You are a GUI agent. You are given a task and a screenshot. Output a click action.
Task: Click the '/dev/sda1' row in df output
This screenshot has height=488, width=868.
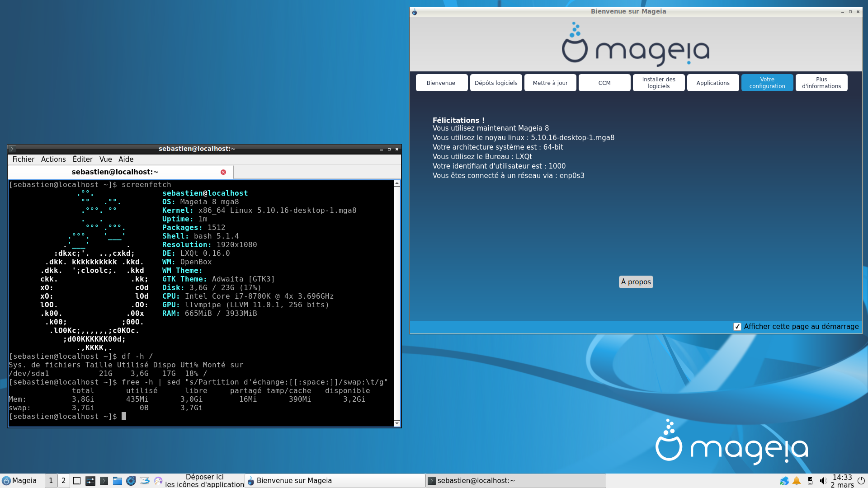[x=108, y=374]
